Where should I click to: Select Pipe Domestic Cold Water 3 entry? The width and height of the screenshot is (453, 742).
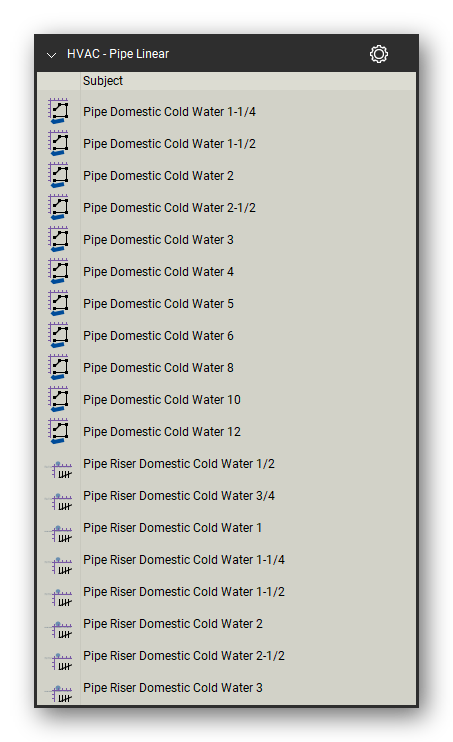click(159, 240)
